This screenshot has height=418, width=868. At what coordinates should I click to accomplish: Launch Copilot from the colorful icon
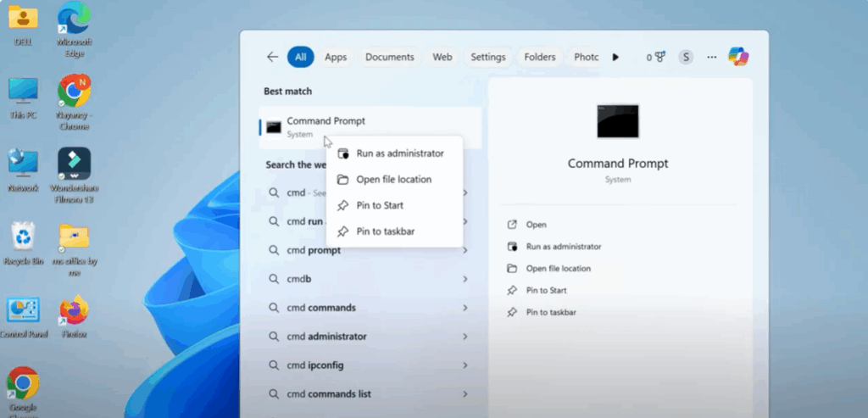pos(738,57)
